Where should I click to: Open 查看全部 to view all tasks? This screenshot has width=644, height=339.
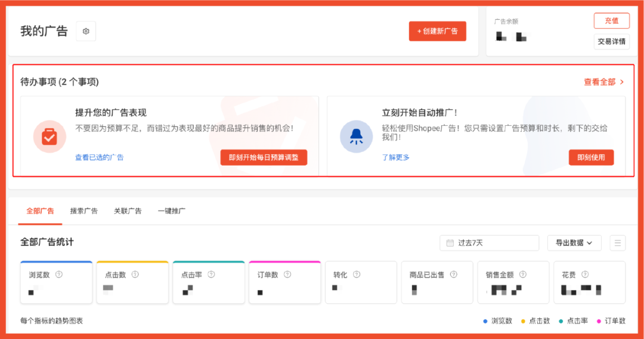600,82
